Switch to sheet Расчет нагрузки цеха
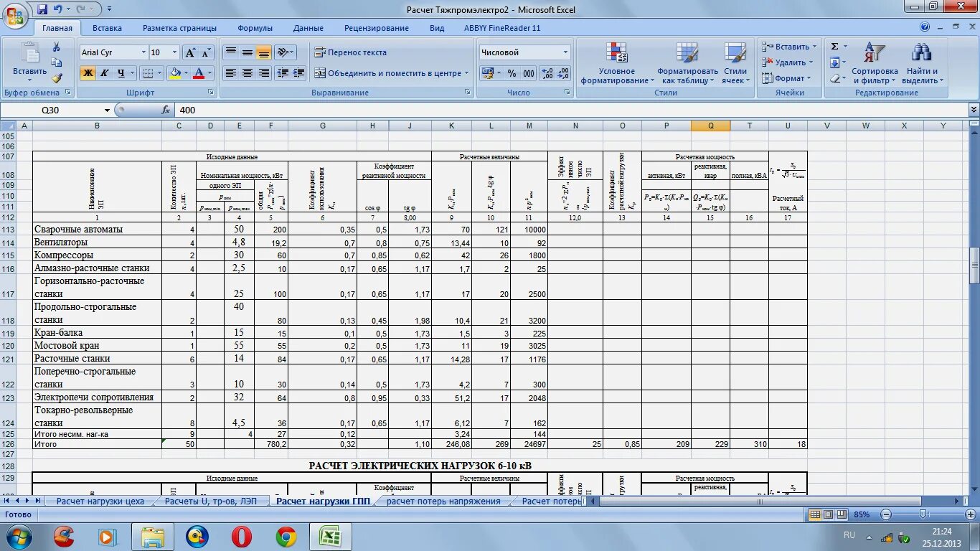This screenshot has height=551, width=980. 100,501
